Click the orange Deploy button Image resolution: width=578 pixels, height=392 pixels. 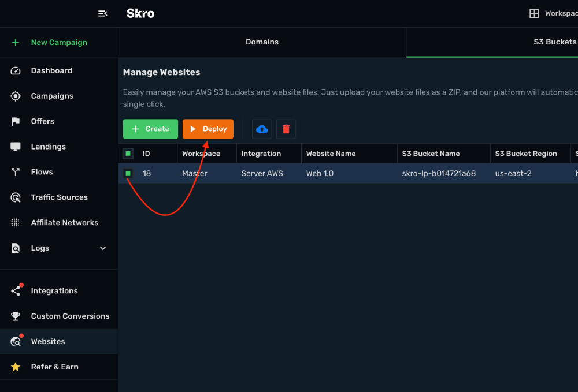208,129
